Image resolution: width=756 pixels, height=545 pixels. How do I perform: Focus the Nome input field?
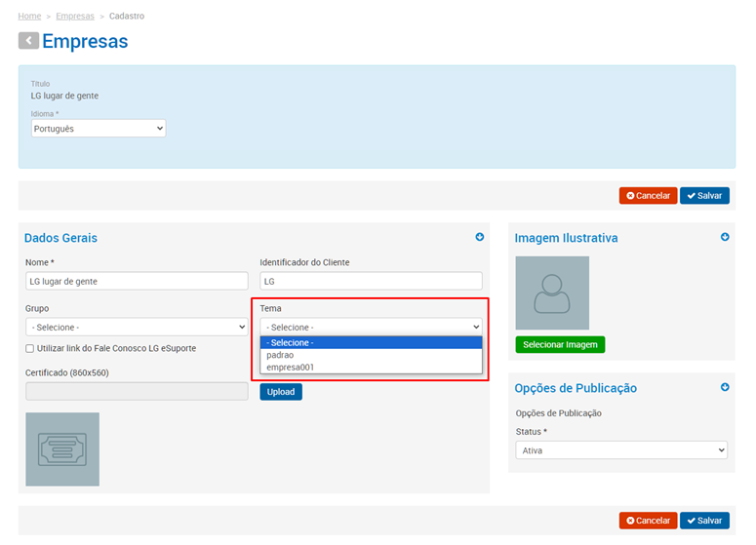click(x=137, y=281)
